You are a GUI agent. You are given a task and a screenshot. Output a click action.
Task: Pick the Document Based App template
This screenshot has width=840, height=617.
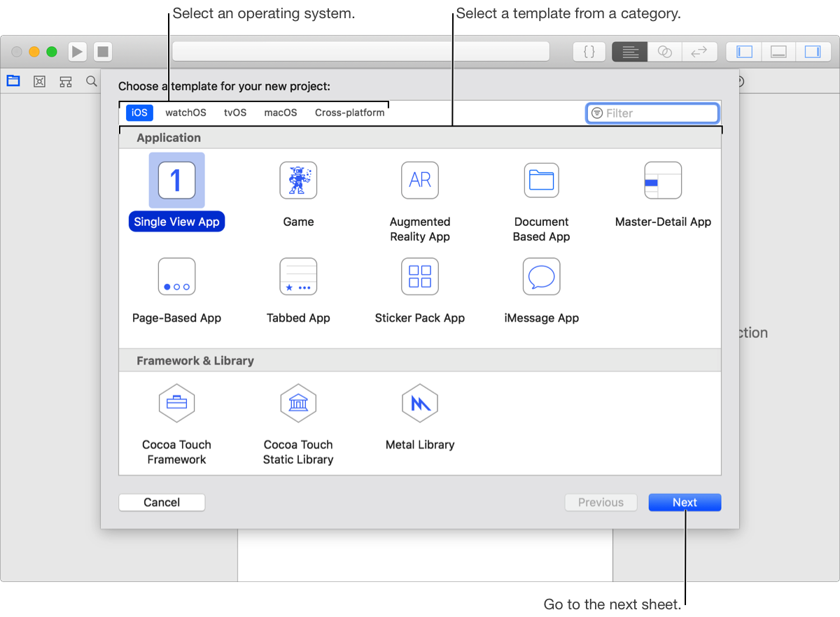[x=541, y=180]
